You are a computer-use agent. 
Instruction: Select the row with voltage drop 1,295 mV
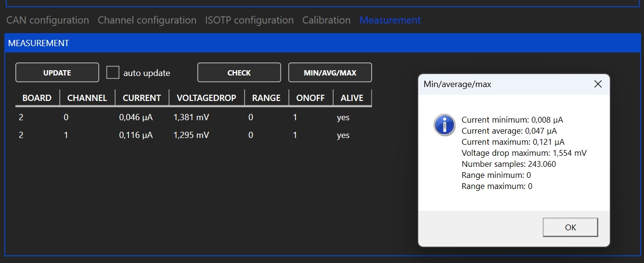click(191, 135)
